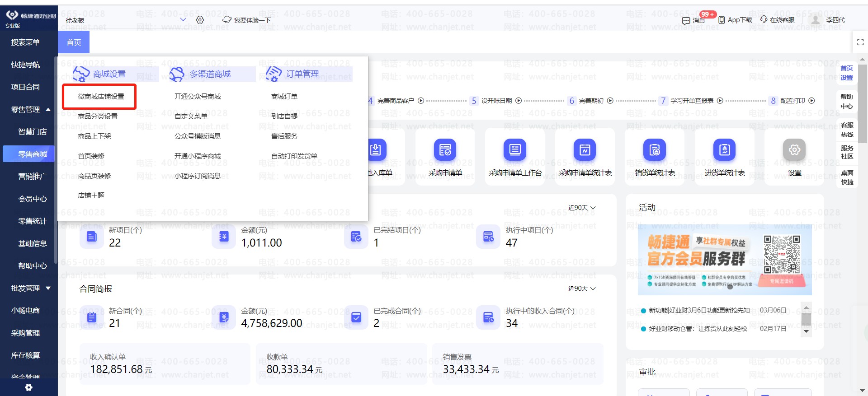Click the messages icon with 99+ badge
The image size is (868, 396).
[x=686, y=20]
